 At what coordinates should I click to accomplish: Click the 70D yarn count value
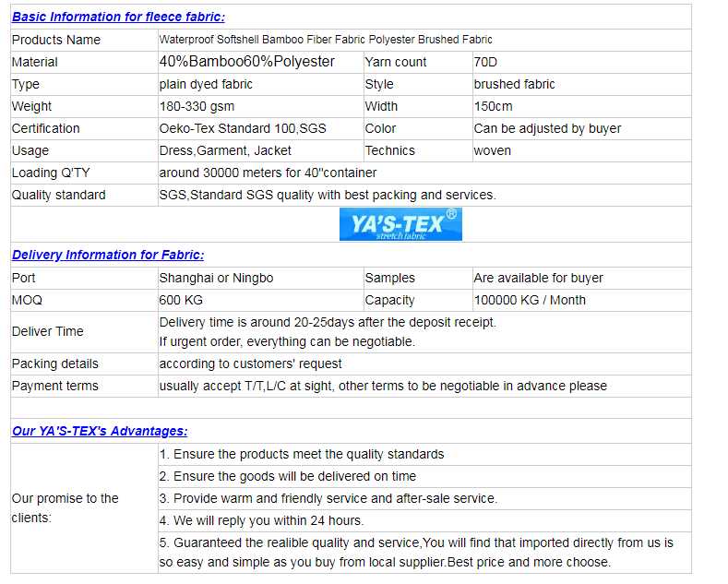click(x=485, y=62)
